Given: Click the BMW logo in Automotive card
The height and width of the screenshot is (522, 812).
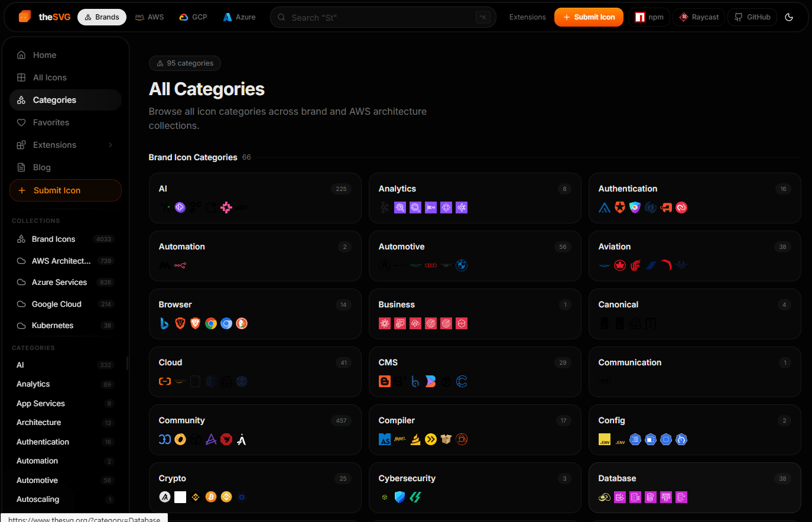Looking at the screenshot, I should pos(462,265).
